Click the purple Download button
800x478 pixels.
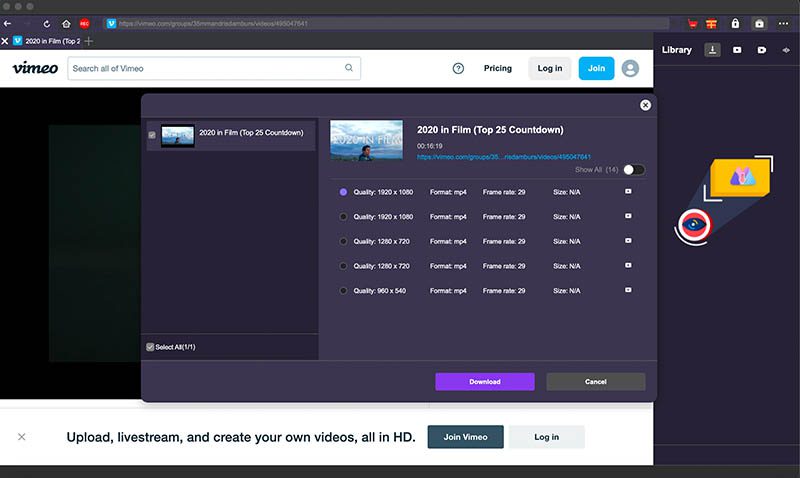tap(485, 382)
